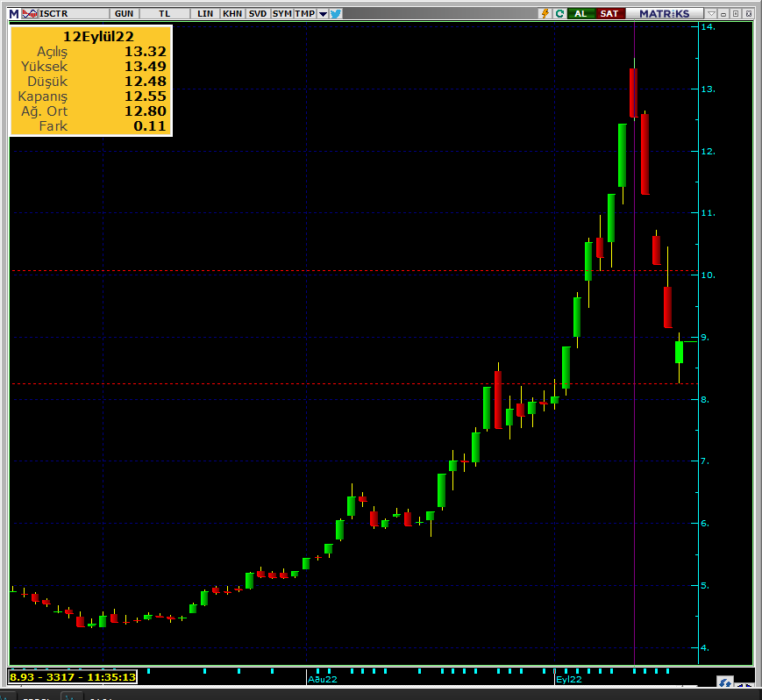Click the lower red dashed horizontal line
This screenshot has height=700, width=762.
click(x=355, y=383)
